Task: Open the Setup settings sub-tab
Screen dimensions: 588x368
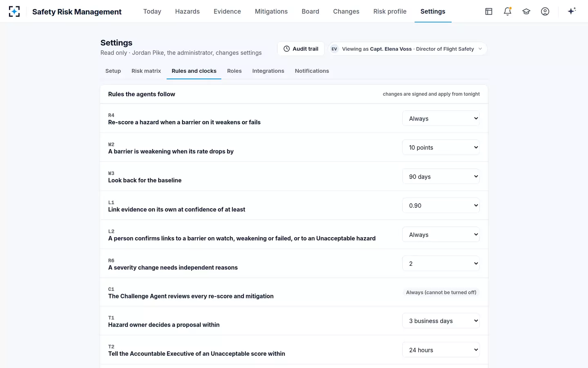Action: coord(113,71)
